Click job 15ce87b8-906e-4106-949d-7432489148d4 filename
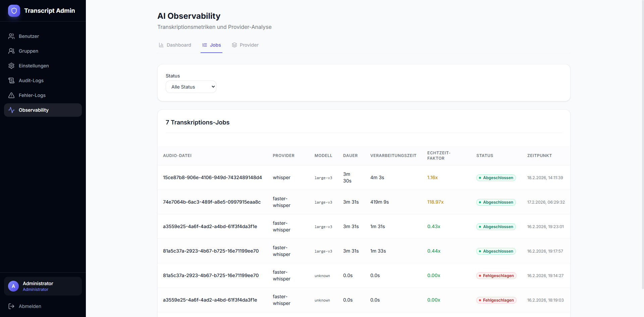This screenshot has height=317, width=644. point(212,177)
